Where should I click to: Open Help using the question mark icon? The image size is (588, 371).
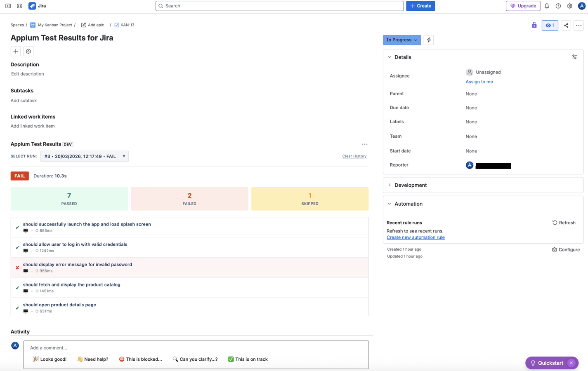pos(557,6)
